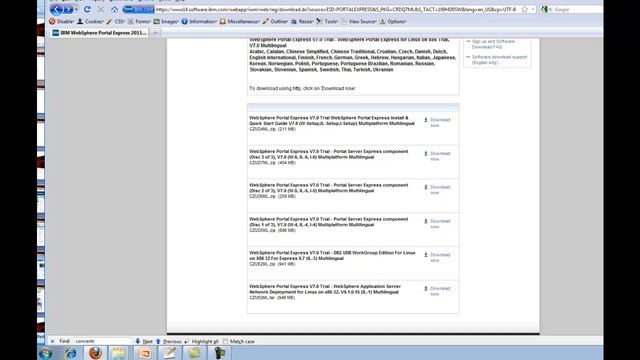Click in the Google search box
Viewport: 640px width, 360px height.
(577, 9)
